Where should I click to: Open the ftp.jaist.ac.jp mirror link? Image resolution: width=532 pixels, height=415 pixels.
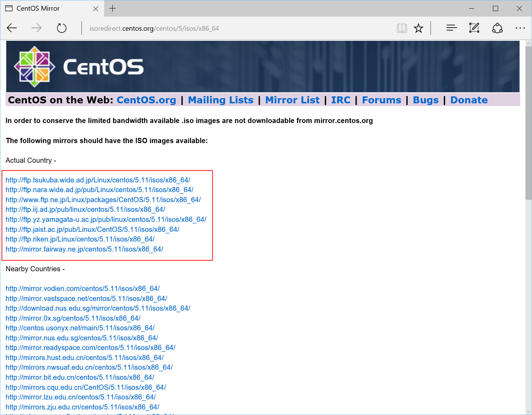92,229
